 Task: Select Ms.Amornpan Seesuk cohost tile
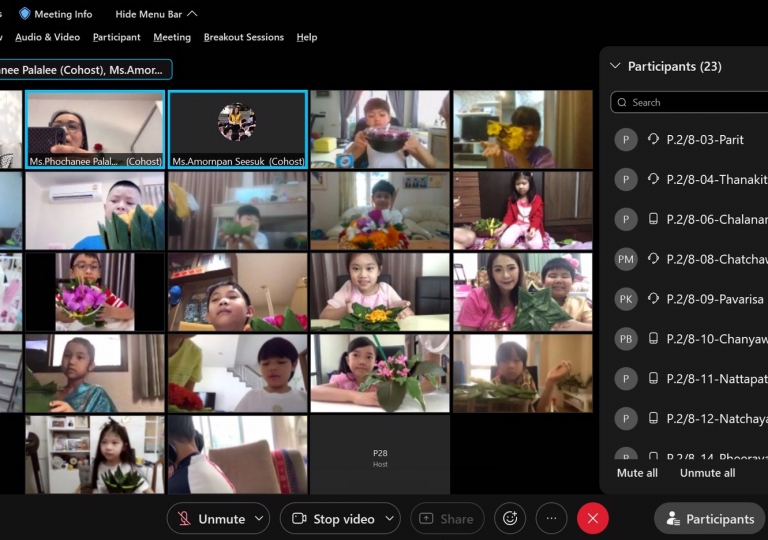238,129
